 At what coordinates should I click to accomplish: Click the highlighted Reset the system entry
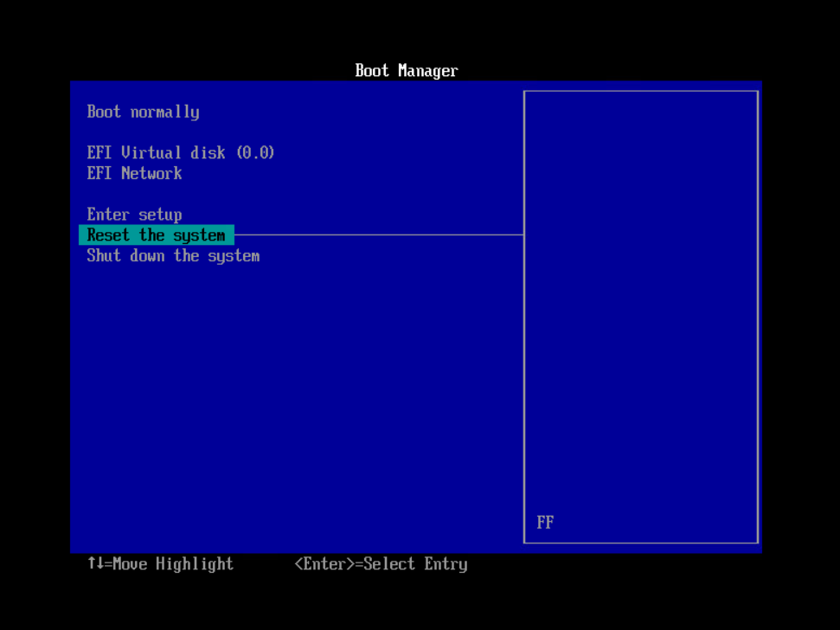point(157,235)
